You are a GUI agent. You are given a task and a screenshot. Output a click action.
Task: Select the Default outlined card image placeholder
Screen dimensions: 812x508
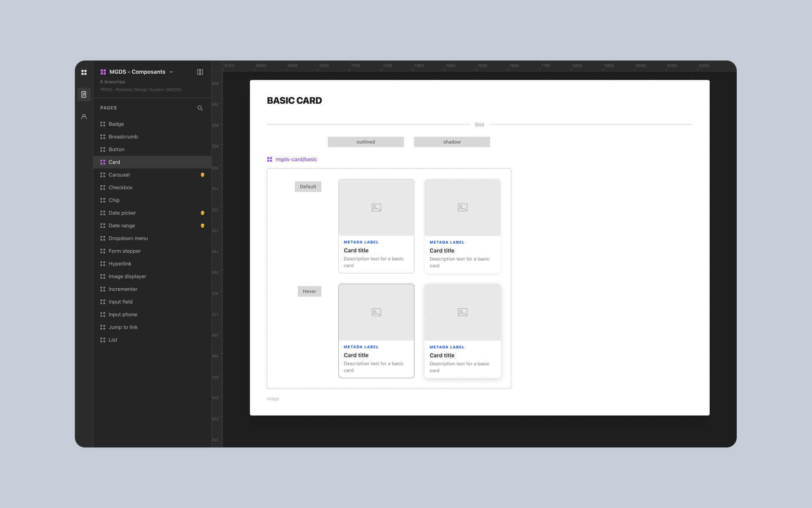(376, 207)
